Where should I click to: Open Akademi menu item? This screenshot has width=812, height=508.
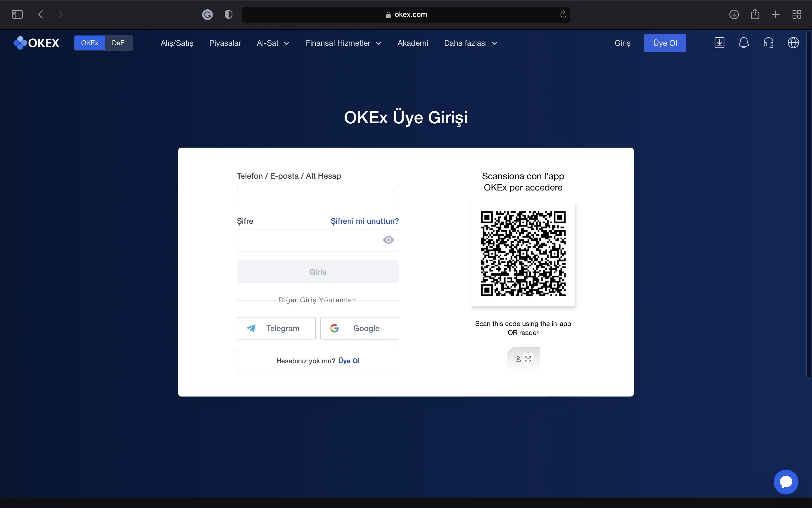coord(413,43)
